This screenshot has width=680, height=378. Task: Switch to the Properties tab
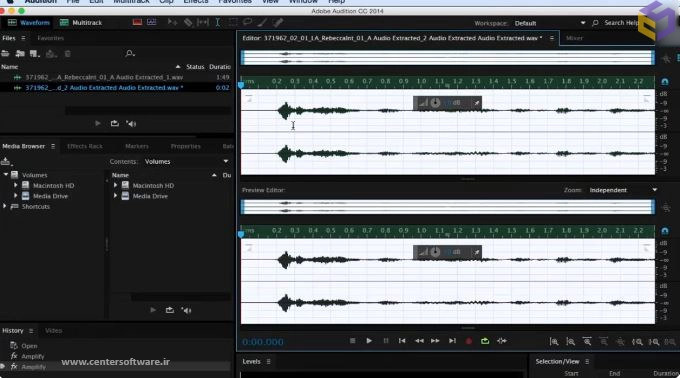pyautogui.click(x=186, y=147)
